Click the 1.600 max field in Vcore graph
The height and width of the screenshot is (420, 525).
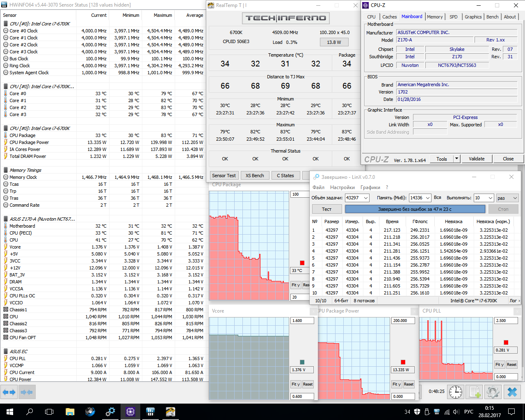pyautogui.click(x=302, y=321)
